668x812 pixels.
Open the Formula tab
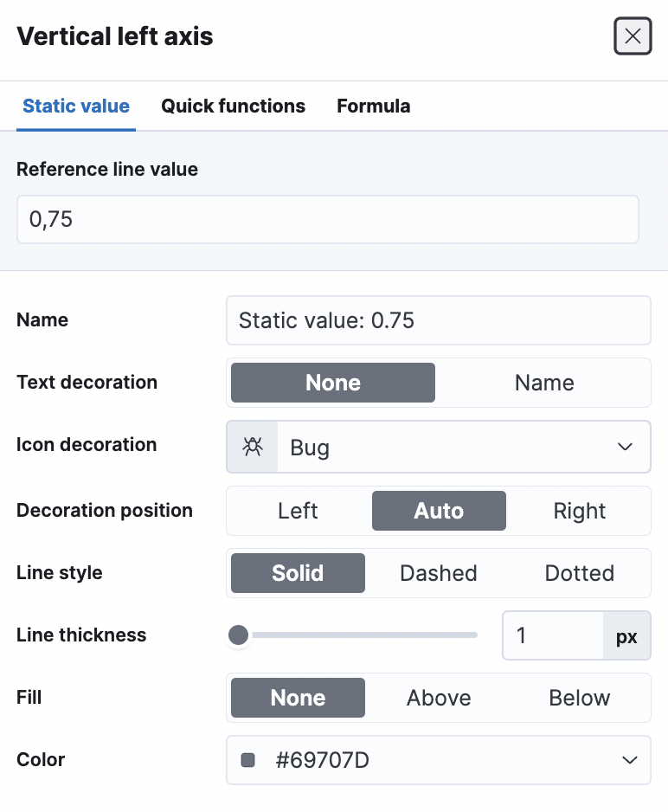(x=373, y=106)
